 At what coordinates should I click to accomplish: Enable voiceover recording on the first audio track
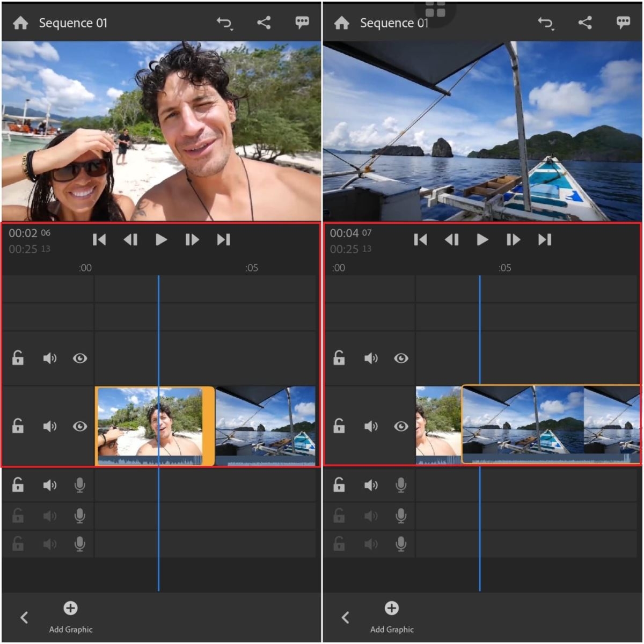[79, 485]
